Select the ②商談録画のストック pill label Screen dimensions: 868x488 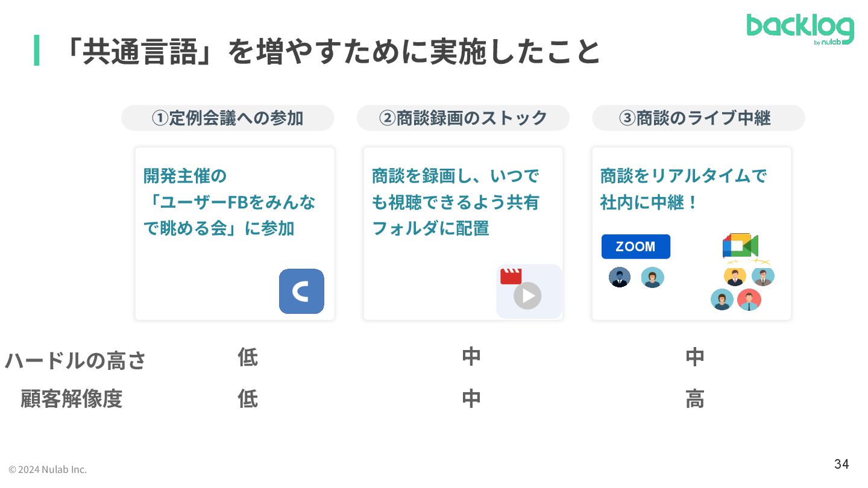(463, 118)
